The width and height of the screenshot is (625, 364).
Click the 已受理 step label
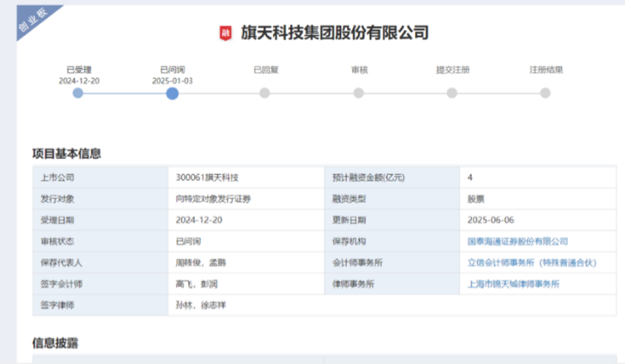pyautogui.click(x=79, y=70)
